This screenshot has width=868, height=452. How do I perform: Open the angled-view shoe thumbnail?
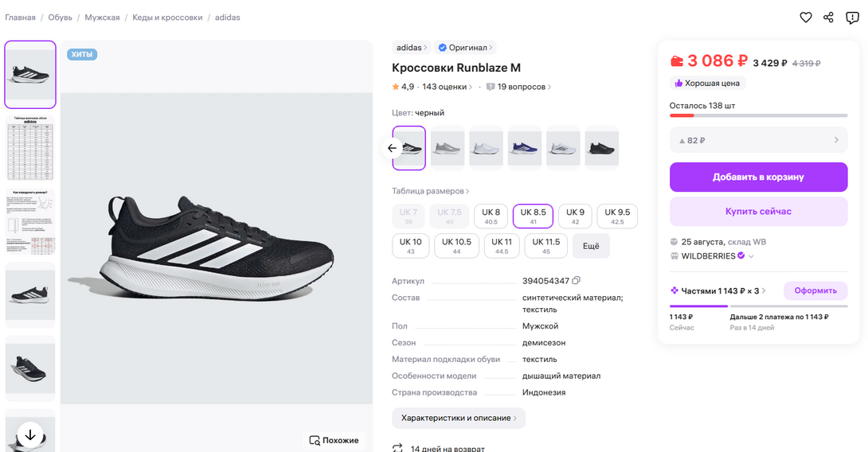(x=30, y=368)
